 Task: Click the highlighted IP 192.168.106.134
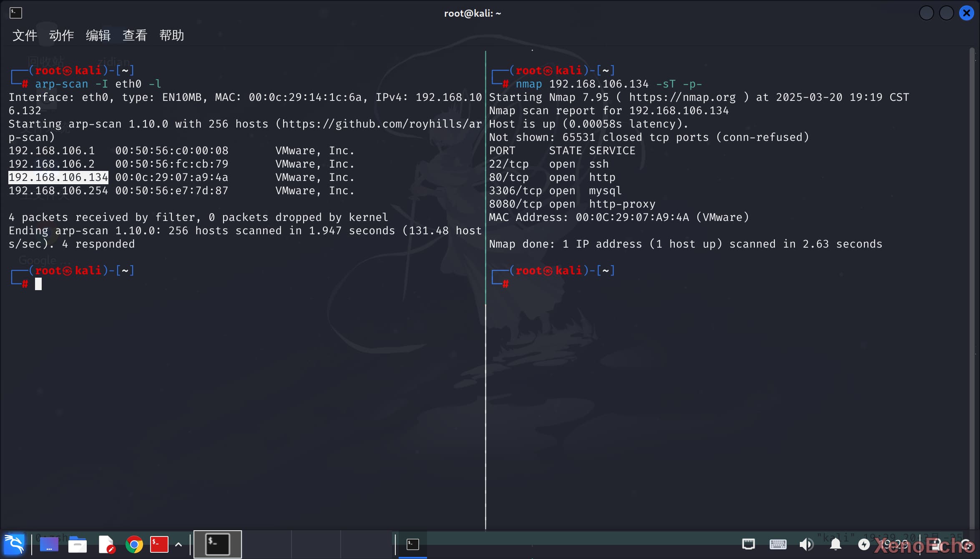point(58,177)
